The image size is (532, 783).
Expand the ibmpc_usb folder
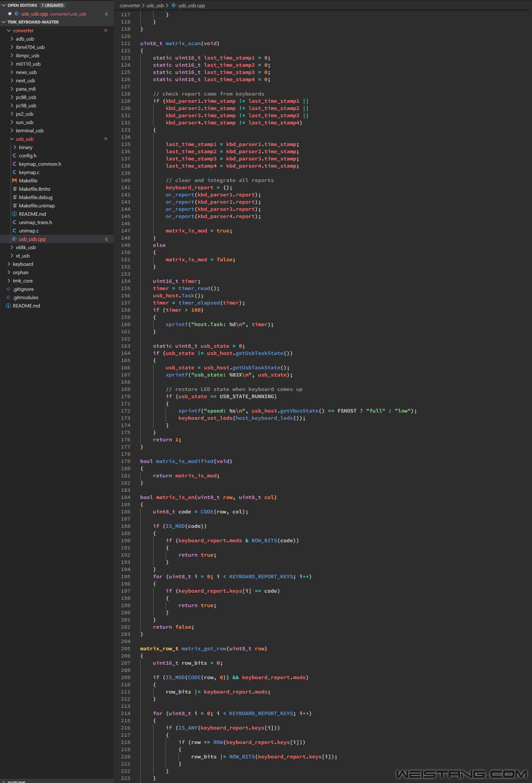[12, 55]
